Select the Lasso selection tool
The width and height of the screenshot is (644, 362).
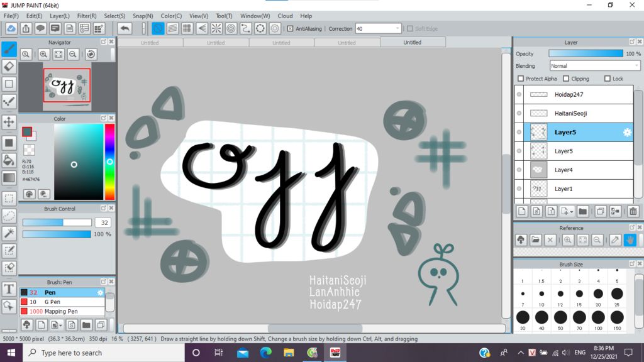9,216
